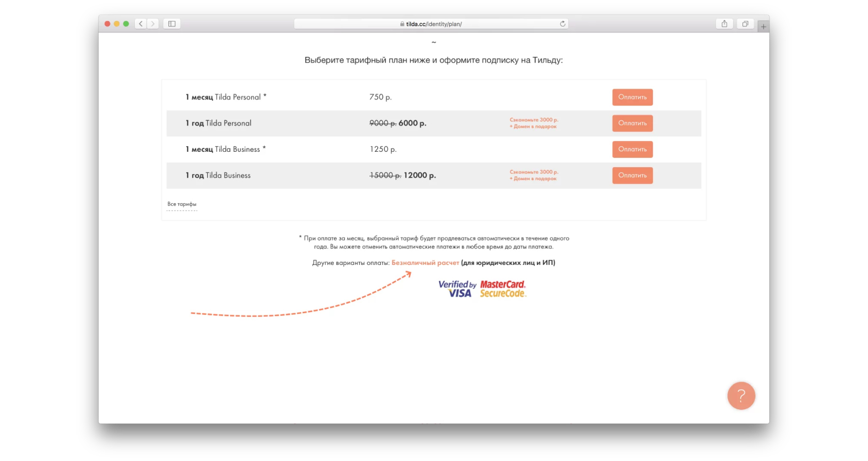Click the Verified by VISA logo

(x=457, y=289)
